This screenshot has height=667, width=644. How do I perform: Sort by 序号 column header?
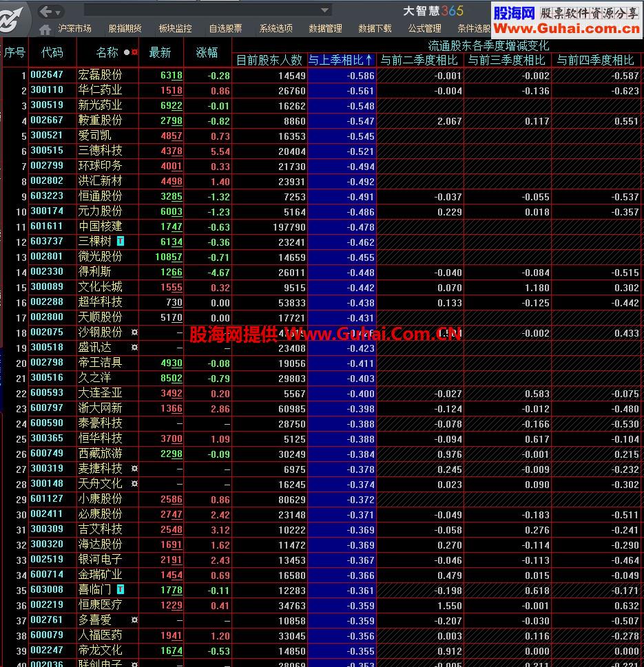coord(15,52)
